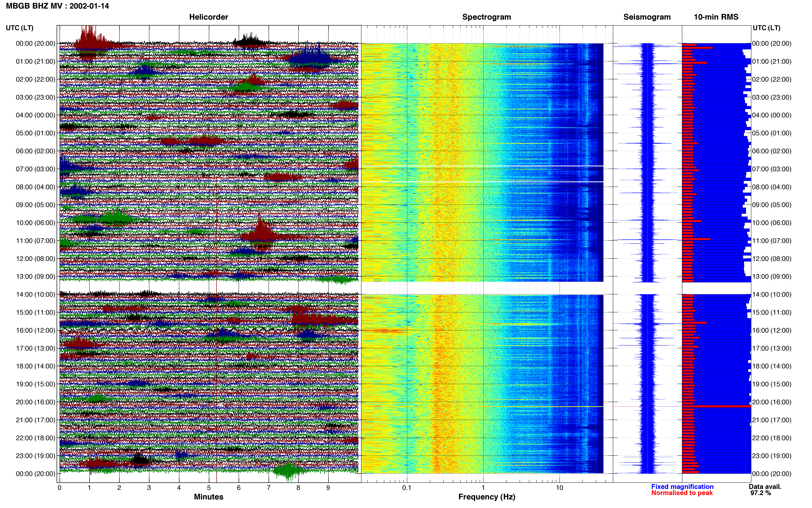
Task: Click the right '02:00 (22:00)' time label
Action: tap(772, 80)
